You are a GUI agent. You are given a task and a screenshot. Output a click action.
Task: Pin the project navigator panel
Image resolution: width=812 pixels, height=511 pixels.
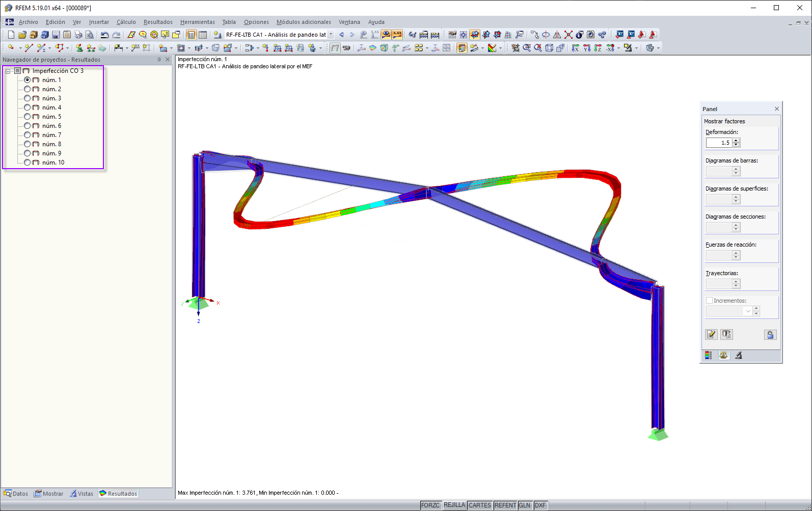[x=159, y=60]
